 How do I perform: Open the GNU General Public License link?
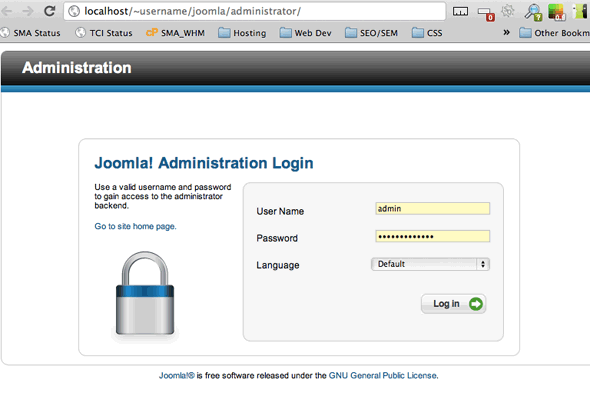[383, 376]
